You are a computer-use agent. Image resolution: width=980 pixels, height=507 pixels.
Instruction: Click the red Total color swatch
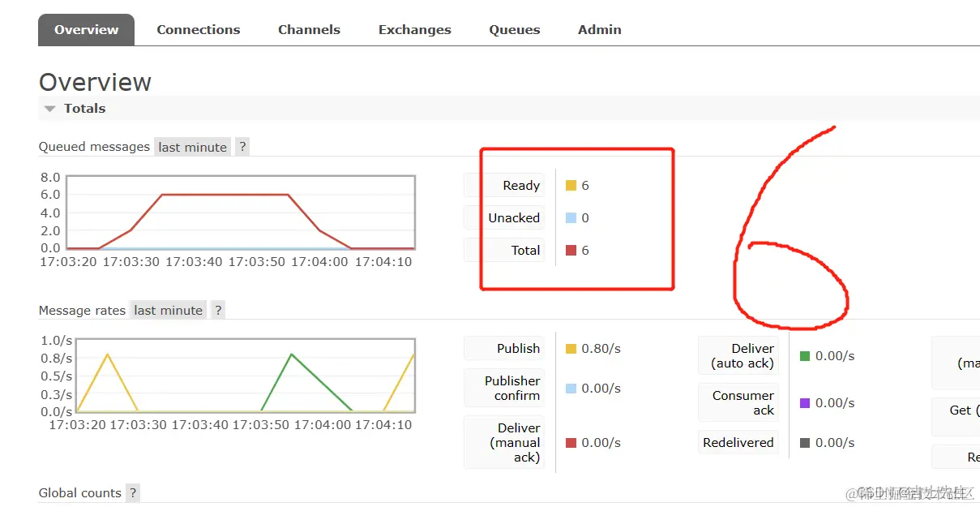point(571,250)
